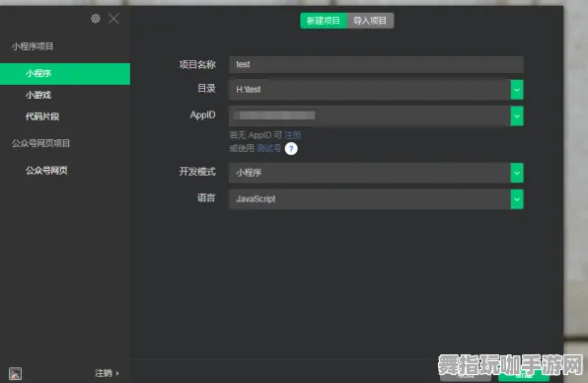Screen dimensions: 588x383
Task: Open the 语言 dropdown arrow
Action: coord(517,199)
